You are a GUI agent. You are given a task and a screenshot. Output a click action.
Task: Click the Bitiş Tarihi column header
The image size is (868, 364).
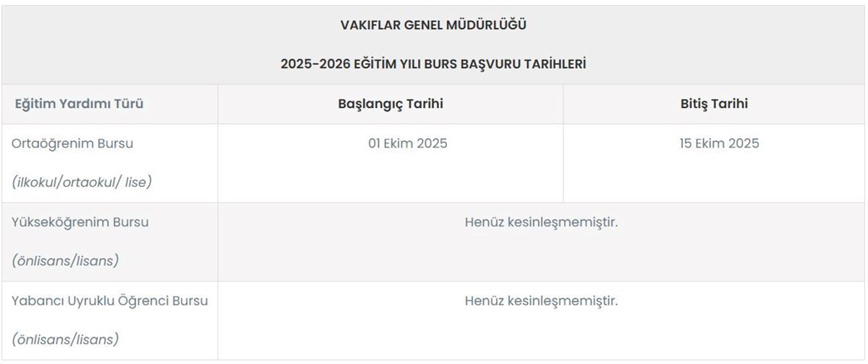(x=715, y=103)
